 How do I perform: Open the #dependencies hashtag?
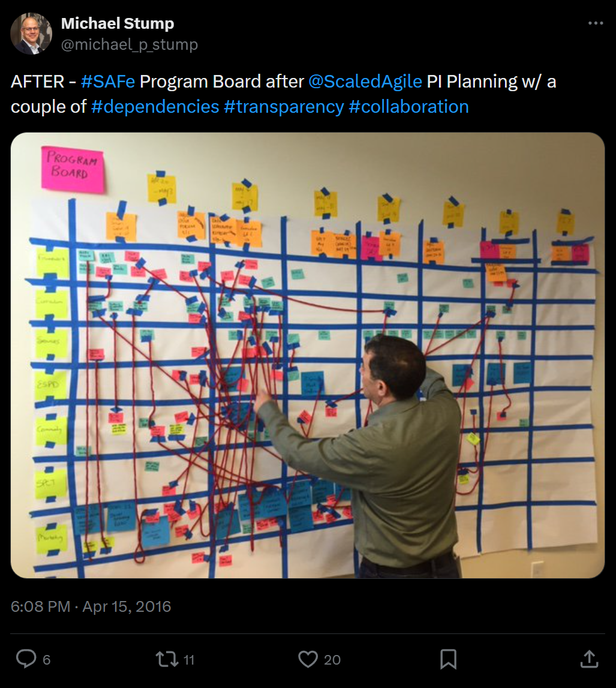(x=154, y=106)
